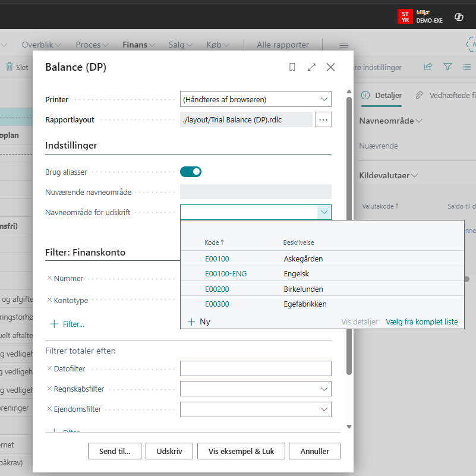Click the + Ny option in dropdown list

coord(199,321)
